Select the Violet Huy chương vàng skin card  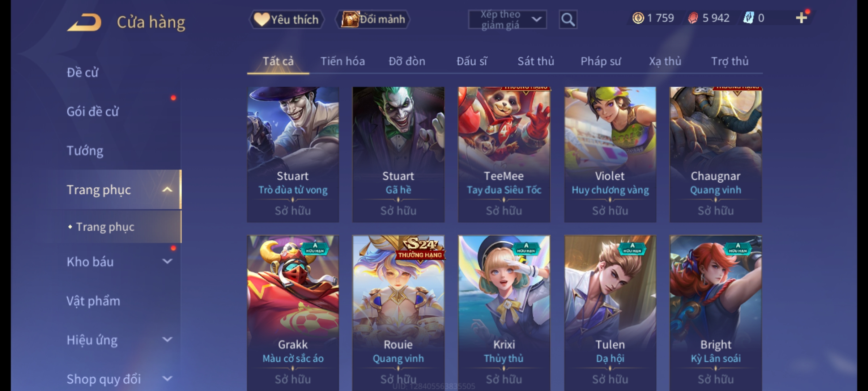[610, 154]
